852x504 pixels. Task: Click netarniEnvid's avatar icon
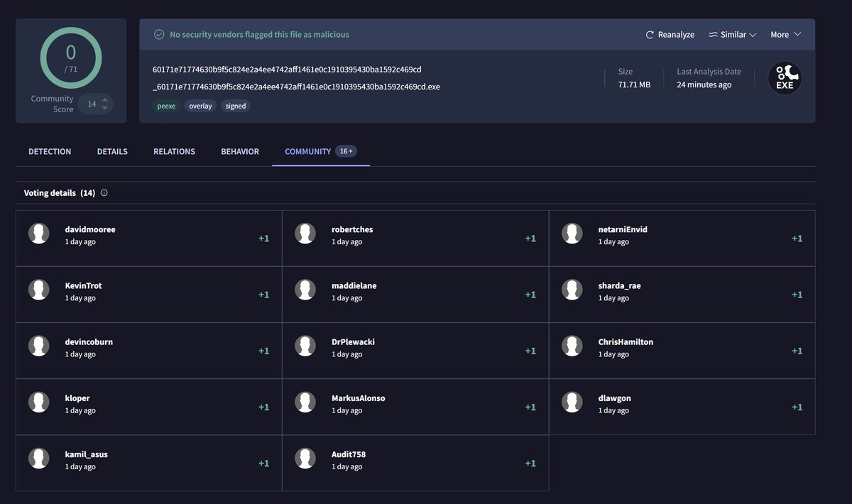(x=572, y=234)
